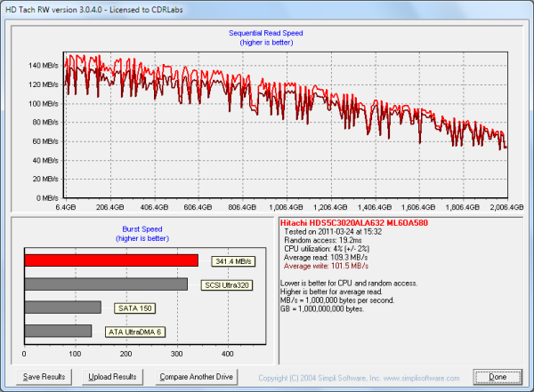Viewport: 534px width, 392px height.
Task: Click the gray SATA 150 bar
Action: tap(63, 308)
